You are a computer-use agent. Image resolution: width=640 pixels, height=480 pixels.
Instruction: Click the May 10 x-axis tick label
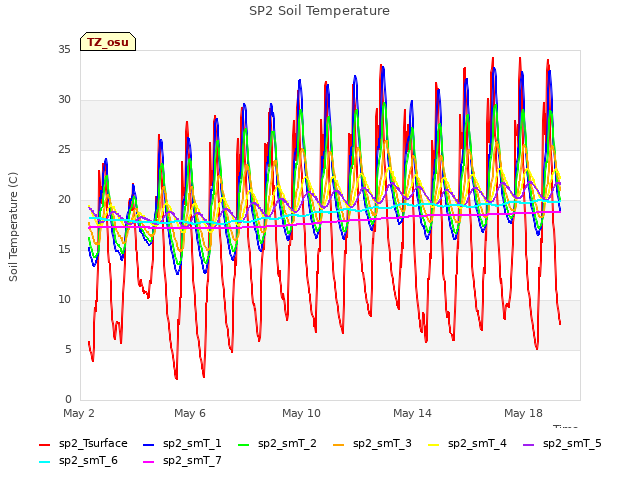pos(301,413)
